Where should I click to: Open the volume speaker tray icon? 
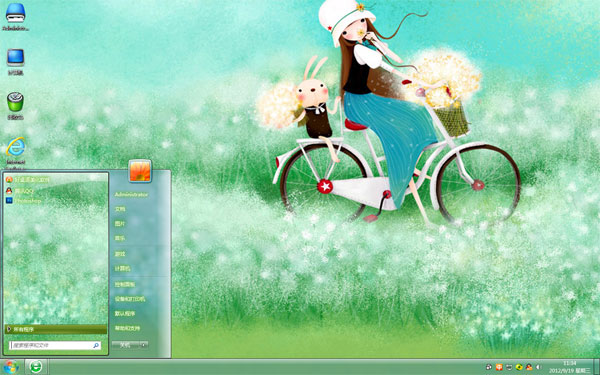pos(539,367)
